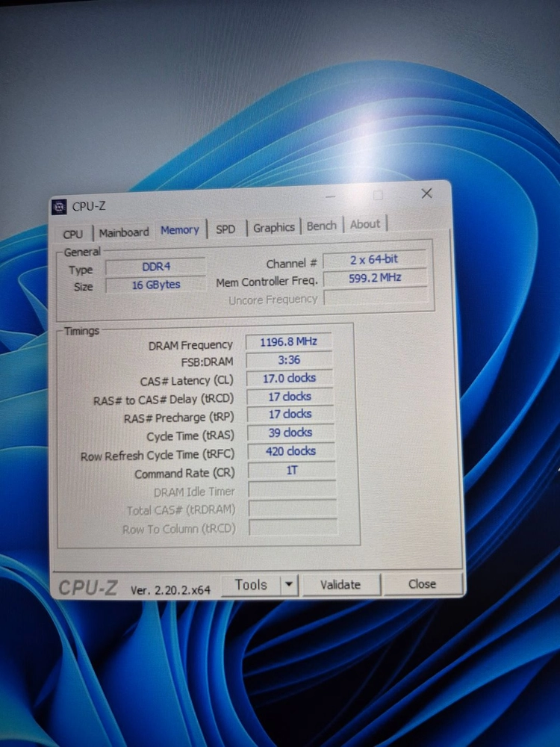Expand the Tools dropdown arrow

[x=289, y=585]
